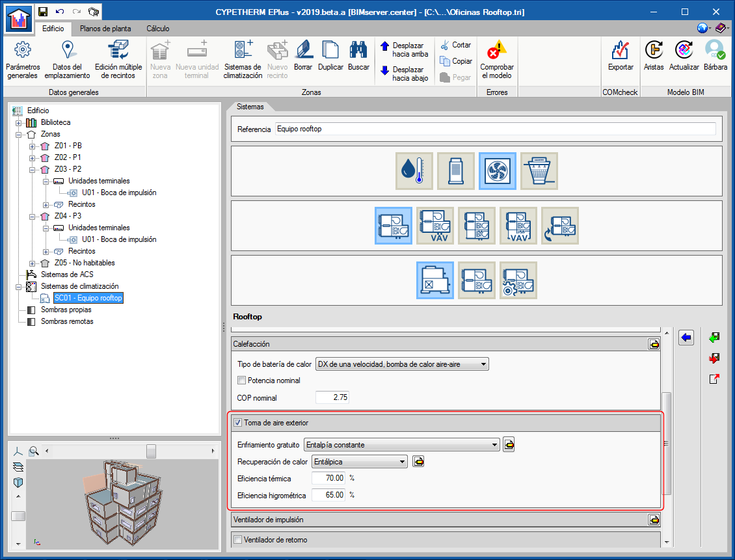Click Actualizar BIM model icon
The image size is (735, 560).
pos(684,49)
